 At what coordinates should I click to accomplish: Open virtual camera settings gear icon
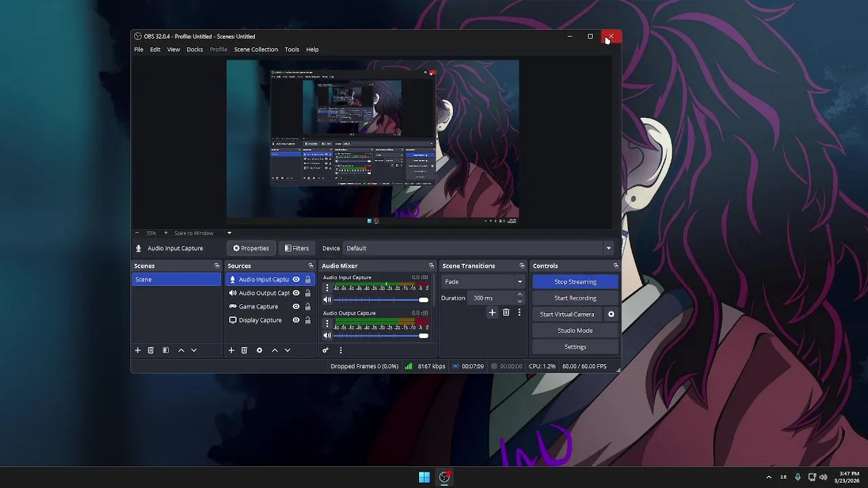(x=611, y=314)
